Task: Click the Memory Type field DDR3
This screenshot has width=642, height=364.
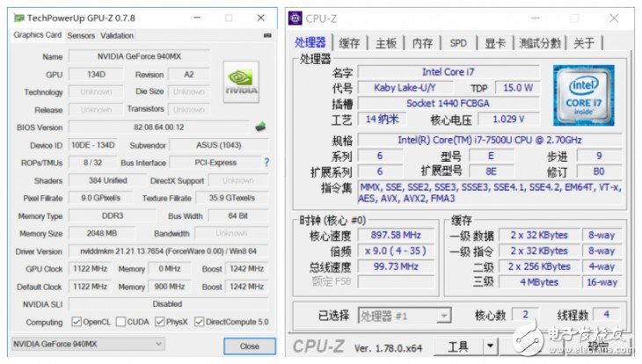Action: tap(113, 215)
